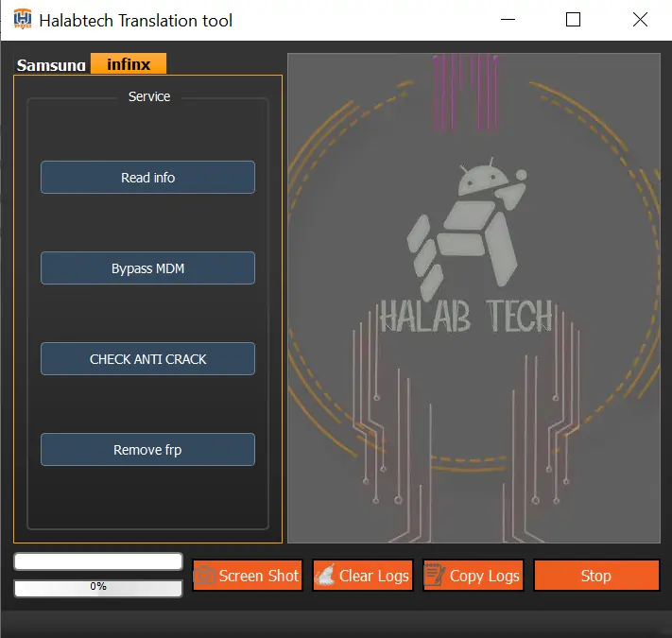Viewport: 672px width, 638px height.
Task: Close the Halabtech Translation tool
Action: pos(640,20)
